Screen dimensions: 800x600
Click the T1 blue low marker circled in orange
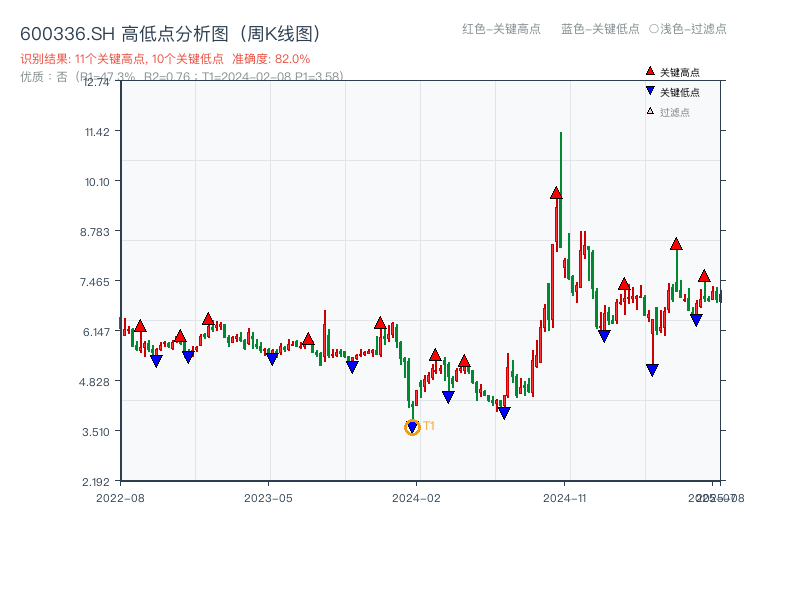412,427
